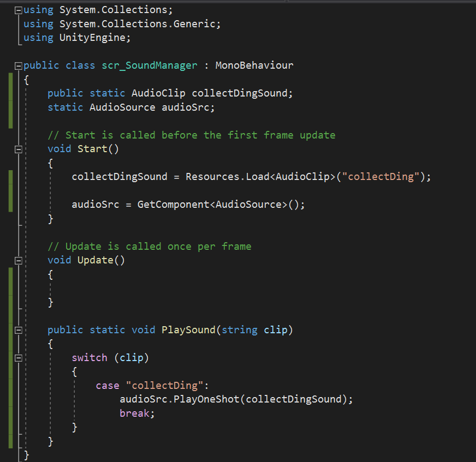
Task: Click the 'Update is called once' comment
Action: [x=149, y=247]
